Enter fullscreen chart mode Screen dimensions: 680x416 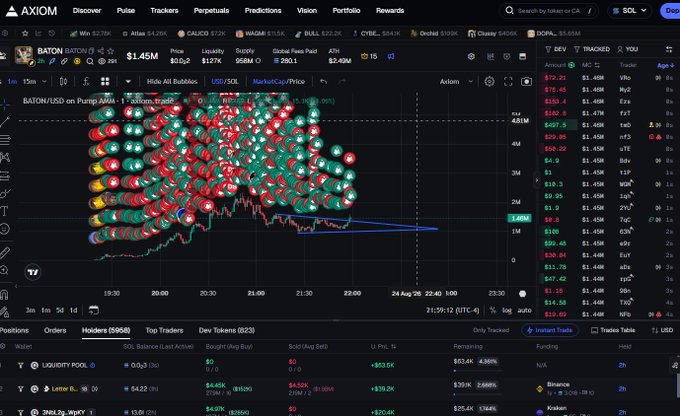click(x=508, y=81)
